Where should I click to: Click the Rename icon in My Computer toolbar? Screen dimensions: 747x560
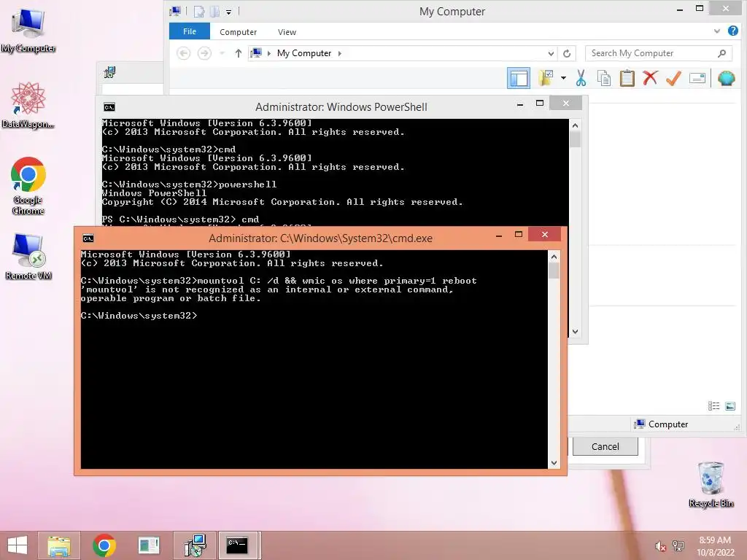click(x=697, y=78)
